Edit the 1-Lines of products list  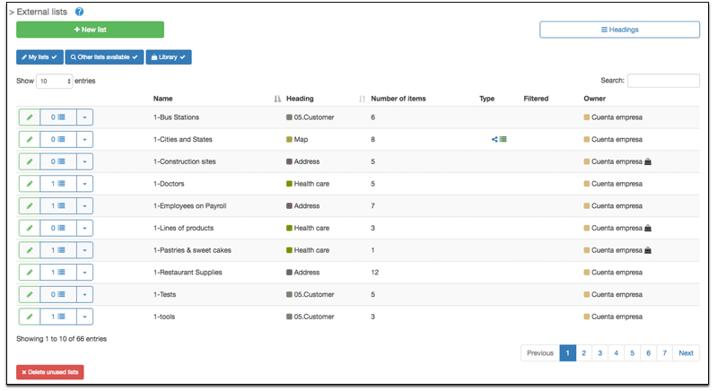pyautogui.click(x=29, y=228)
